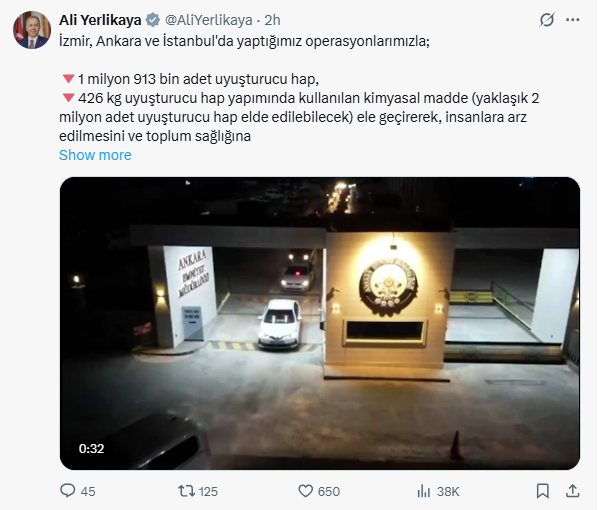
Task: Open the three-dot more options menu
Action: pyautogui.click(x=573, y=20)
